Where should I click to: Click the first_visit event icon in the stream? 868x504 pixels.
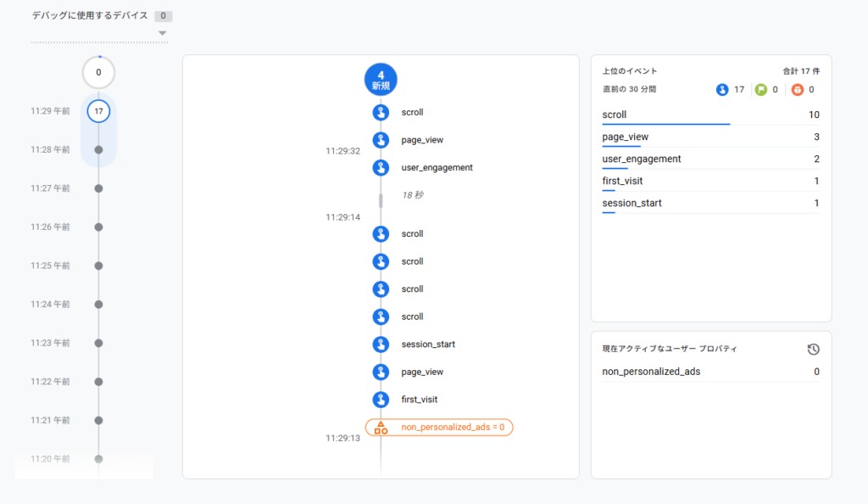tap(380, 399)
